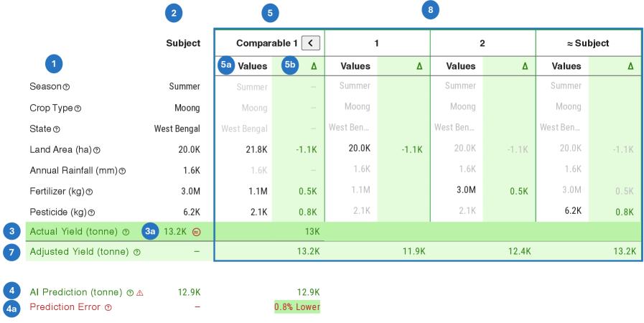Click annotation marker 8 above the table
Image resolution: width=644 pixels, height=323 pixels.
pos(430,10)
